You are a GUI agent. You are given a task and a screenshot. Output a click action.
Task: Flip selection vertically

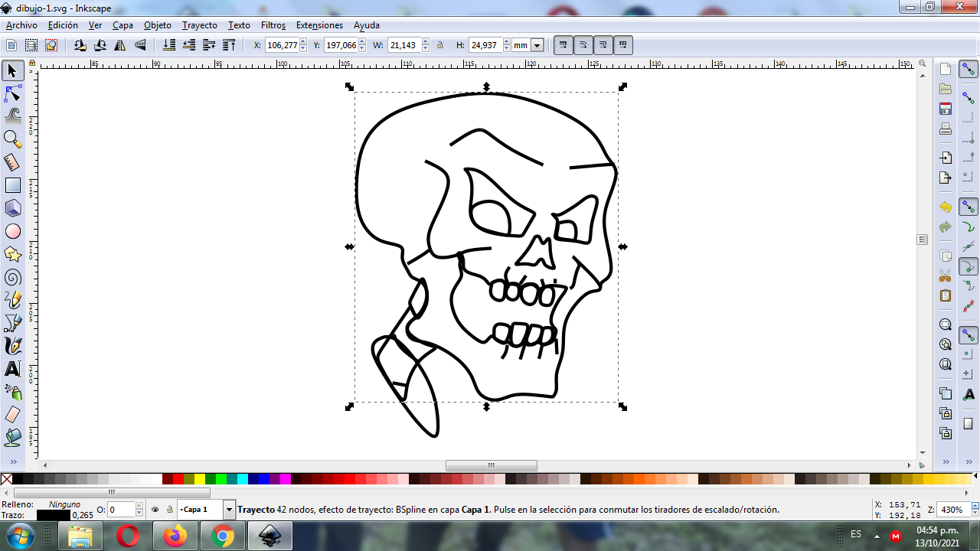140,45
